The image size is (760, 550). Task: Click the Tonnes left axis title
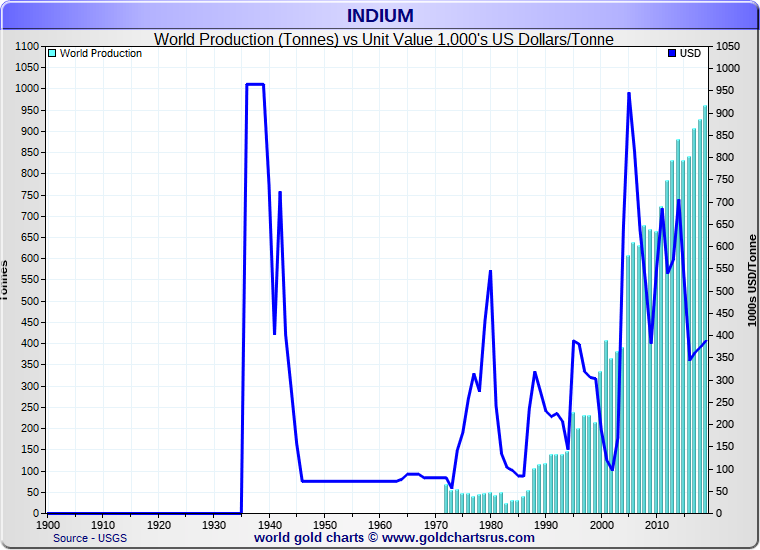(x=5, y=280)
